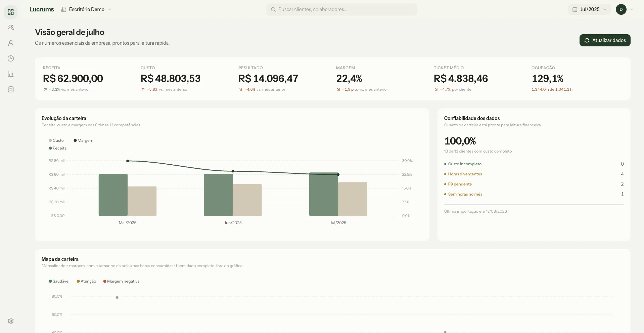Open the dashboard grid icon in sidebar
The image size is (644, 333).
(11, 12)
